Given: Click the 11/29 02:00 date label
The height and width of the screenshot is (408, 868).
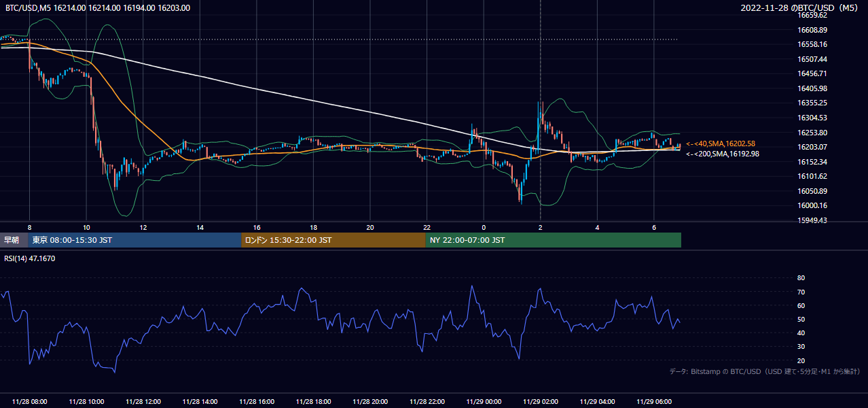Looking at the screenshot, I should (x=541, y=401).
